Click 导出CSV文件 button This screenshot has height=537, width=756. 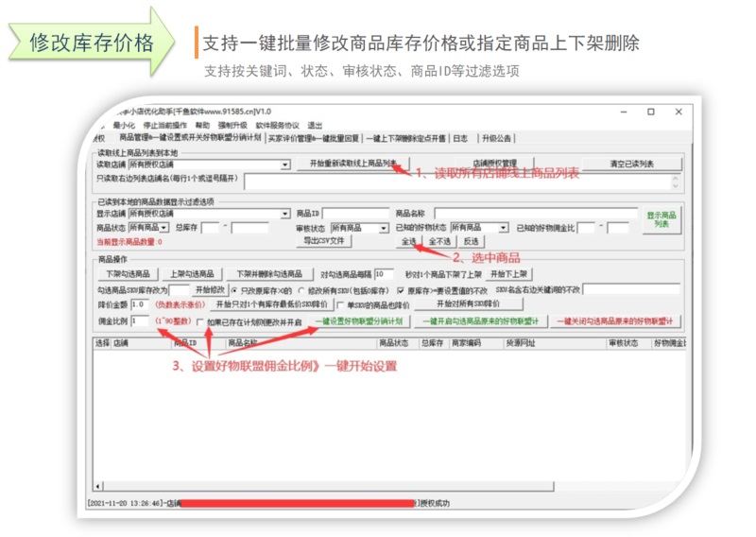[x=324, y=241]
